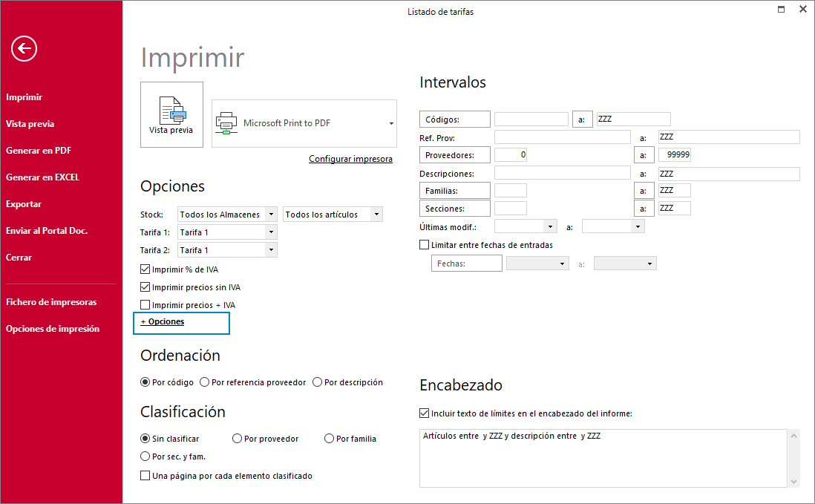This screenshot has height=504, width=815.
Task: Click the back arrow circle icon
Action: click(x=24, y=49)
